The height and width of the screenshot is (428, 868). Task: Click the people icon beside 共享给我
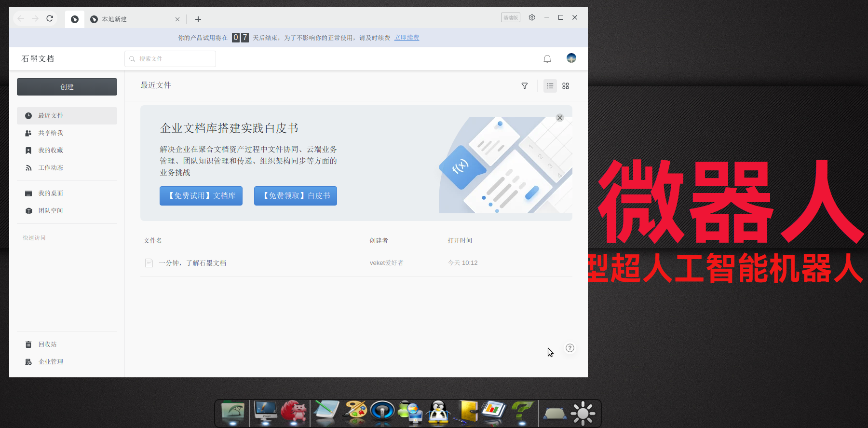(28, 133)
